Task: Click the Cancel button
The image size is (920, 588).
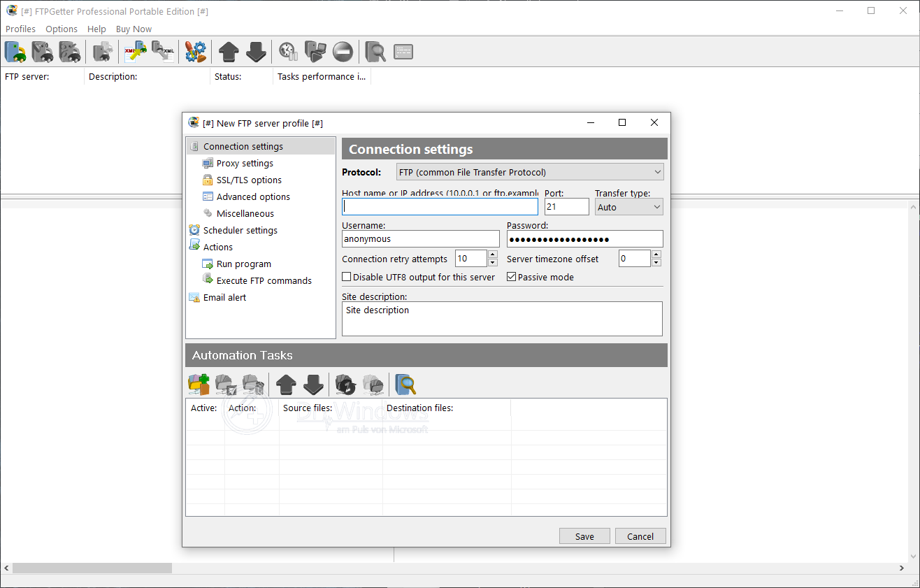Action: (640, 536)
